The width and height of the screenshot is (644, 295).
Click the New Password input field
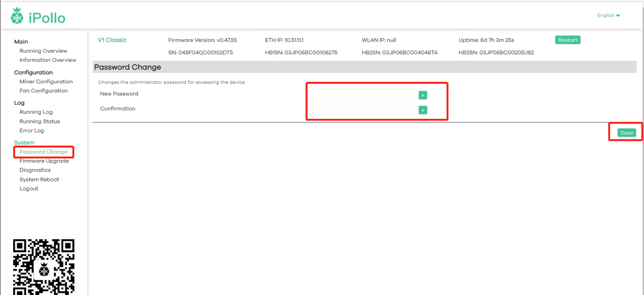pyautogui.click(x=368, y=95)
